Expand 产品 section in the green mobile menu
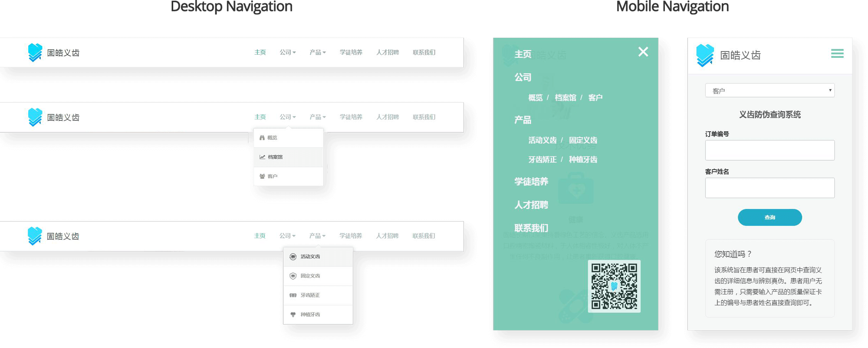Screen dimensions: 868x348 click(x=523, y=120)
